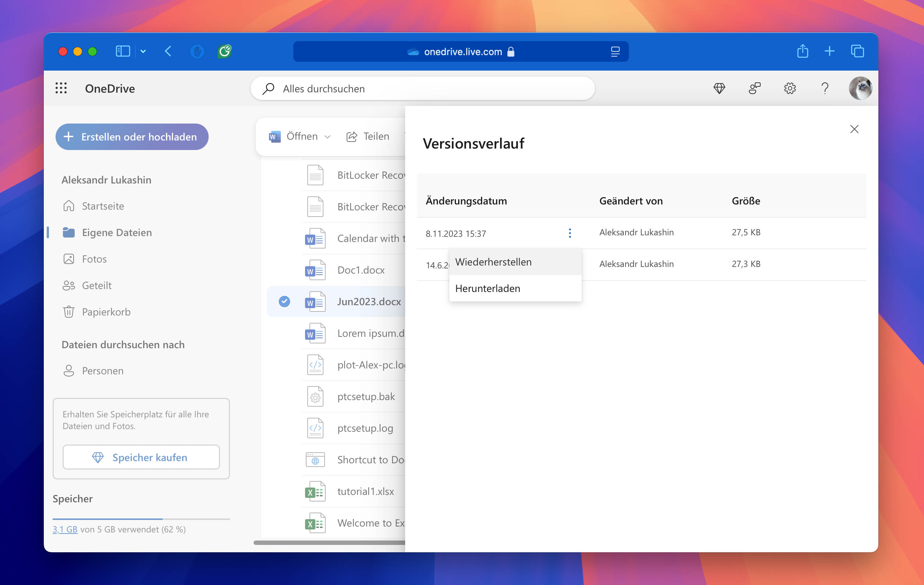Click the Teilen toolbar button
This screenshot has width=924, height=585.
(x=368, y=136)
